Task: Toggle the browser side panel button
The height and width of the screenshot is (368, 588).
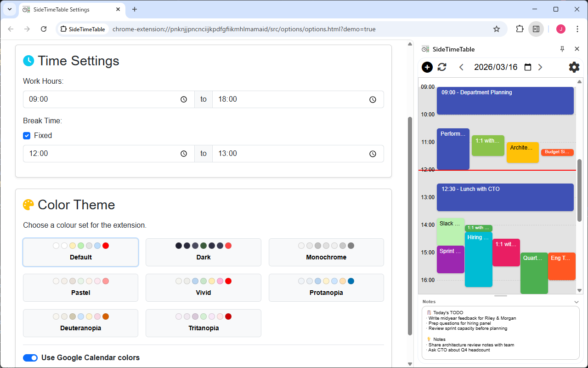Action: click(536, 29)
